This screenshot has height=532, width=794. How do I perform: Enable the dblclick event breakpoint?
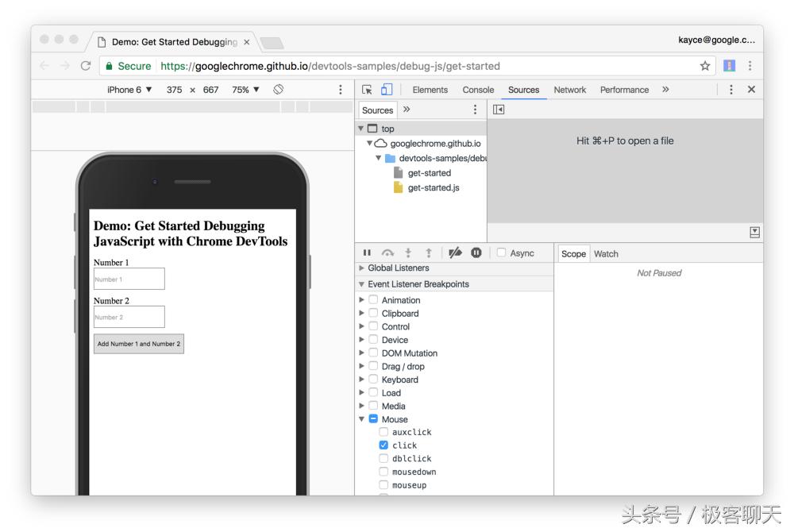tap(384, 458)
